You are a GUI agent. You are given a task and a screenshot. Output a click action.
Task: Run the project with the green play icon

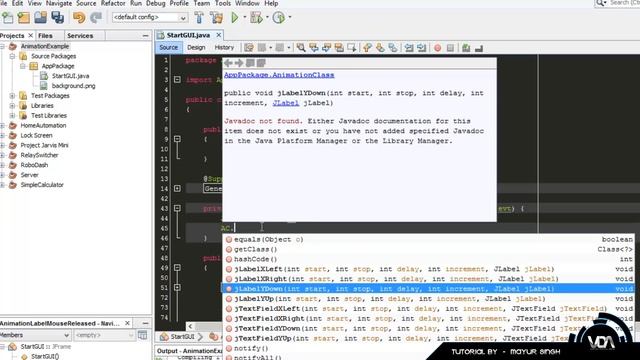pos(235,18)
